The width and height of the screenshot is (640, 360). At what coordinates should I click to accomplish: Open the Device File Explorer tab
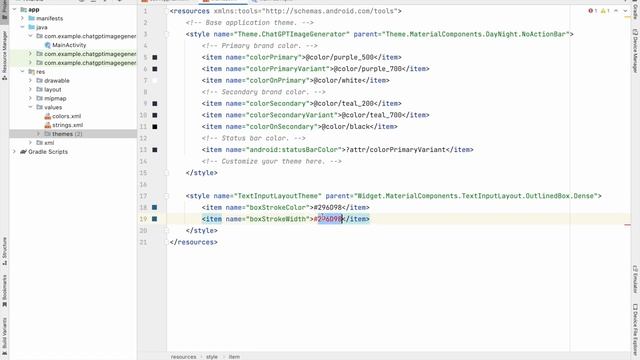coord(635,331)
